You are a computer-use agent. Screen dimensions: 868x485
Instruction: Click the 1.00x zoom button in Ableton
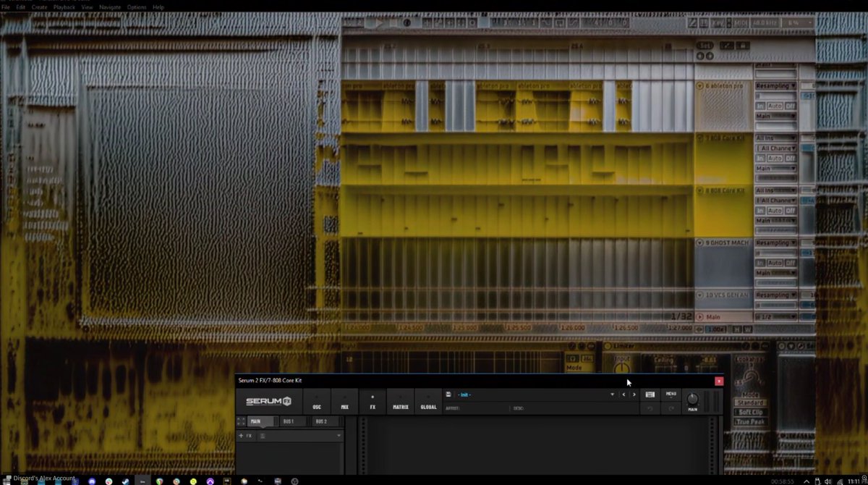715,329
